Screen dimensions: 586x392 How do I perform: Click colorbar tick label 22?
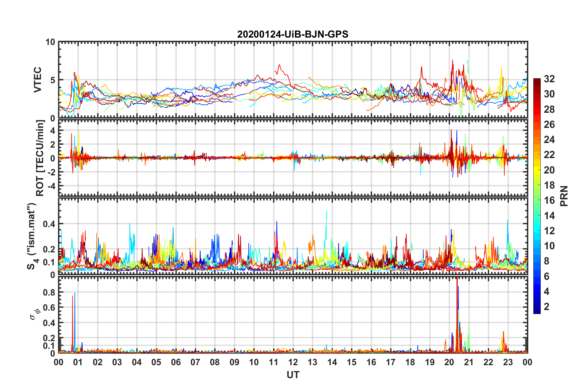click(549, 155)
